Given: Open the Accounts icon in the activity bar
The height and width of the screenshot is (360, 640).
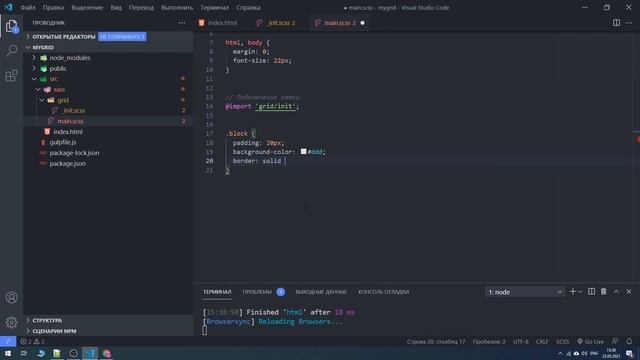Looking at the screenshot, I should click(11, 298).
